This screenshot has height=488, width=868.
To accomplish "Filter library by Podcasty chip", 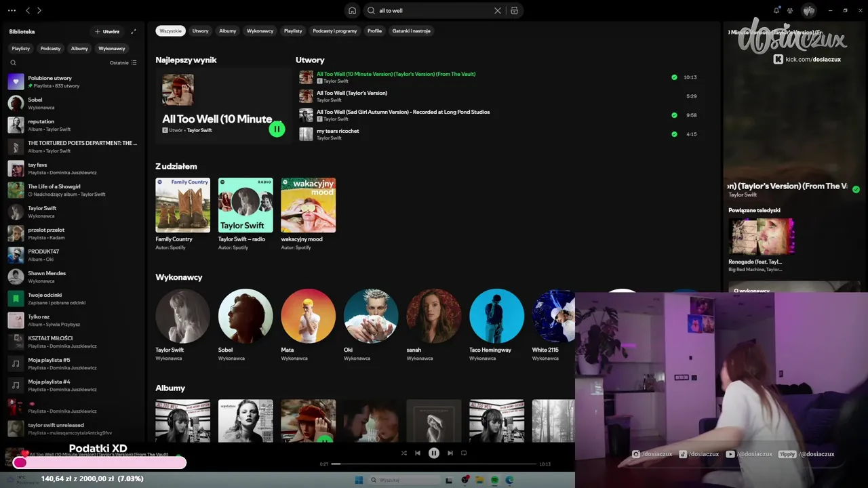I will (51, 48).
